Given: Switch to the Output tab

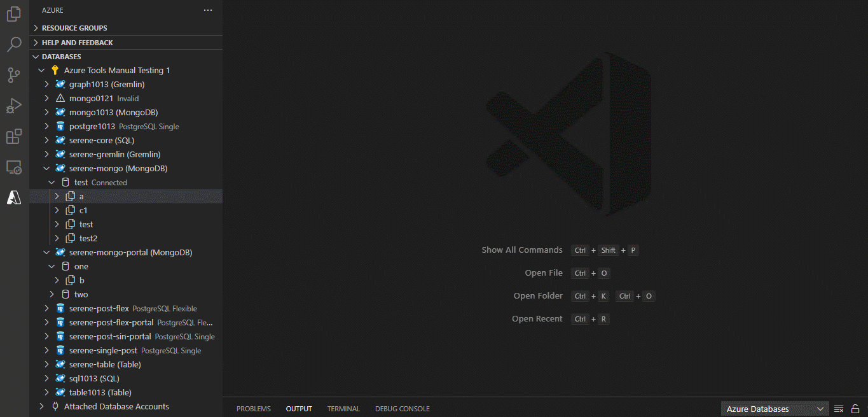Looking at the screenshot, I should 299,409.
